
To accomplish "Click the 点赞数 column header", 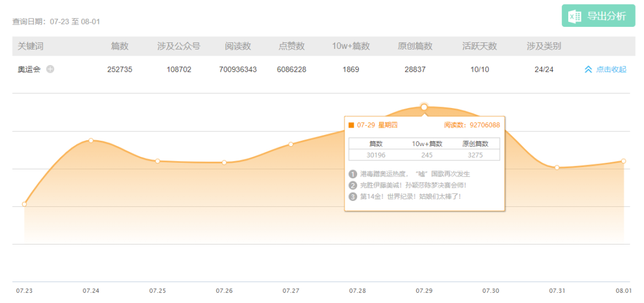I will point(292,47).
